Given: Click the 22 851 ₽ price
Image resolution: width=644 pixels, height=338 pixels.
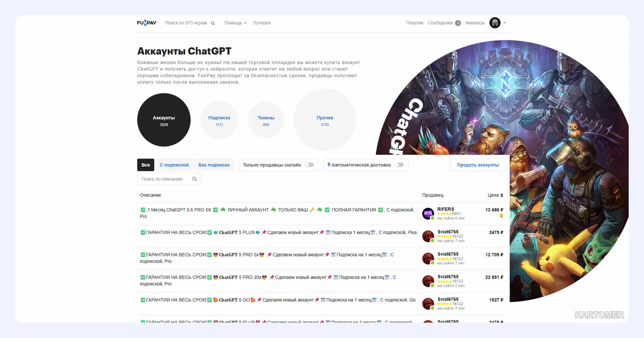Looking at the screenshot, I should click(494, 277).
